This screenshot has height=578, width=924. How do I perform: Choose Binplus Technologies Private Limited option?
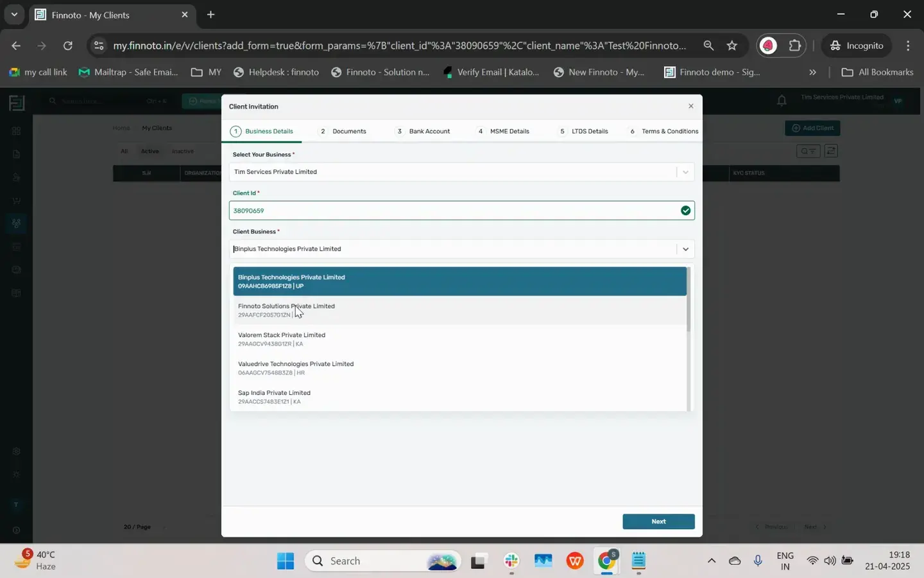459,281
